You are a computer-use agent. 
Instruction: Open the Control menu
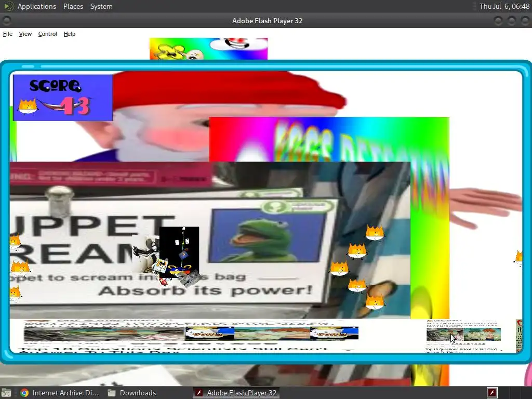pyautogui.click(x=47, y=34)
